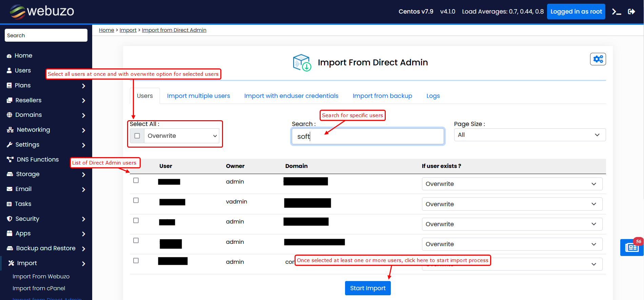Open the settings gears icon on panel

tap(598, 59)
